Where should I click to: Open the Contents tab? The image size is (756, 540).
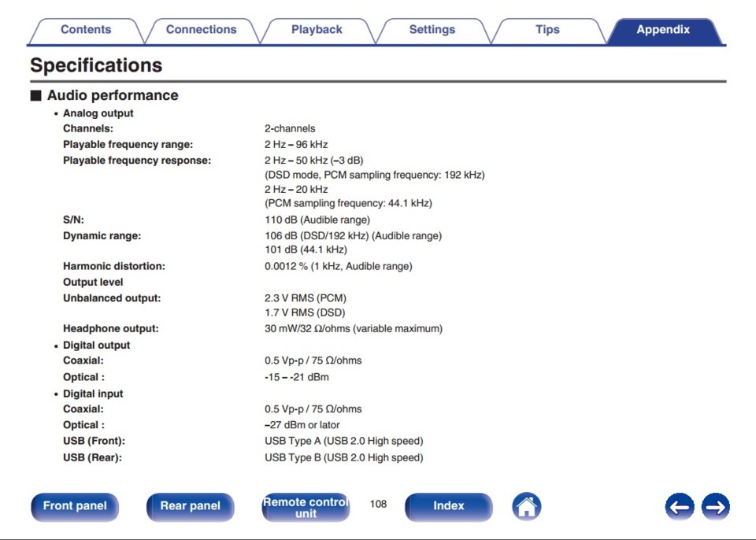86,30
